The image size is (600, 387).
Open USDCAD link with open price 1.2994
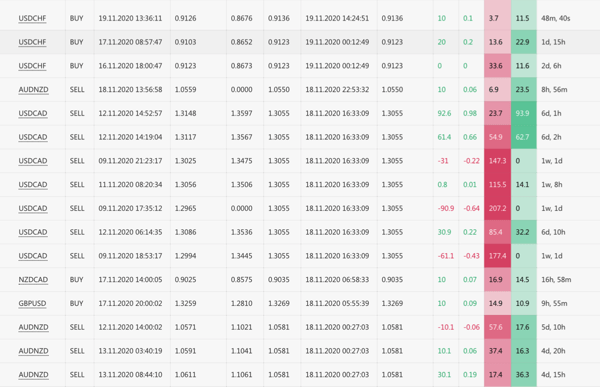tap(33, 256)
